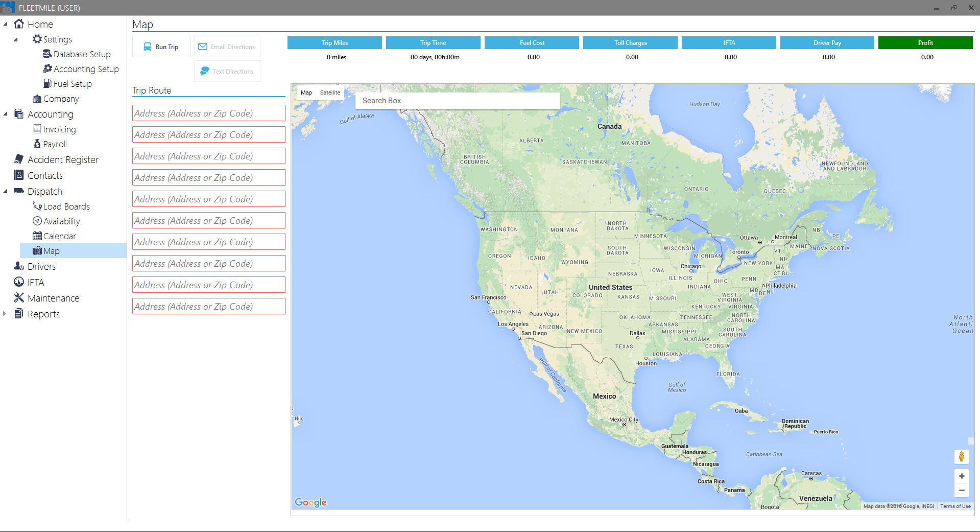Click the map Search Box field
The height and width of the screenshot is (532, 980).
(x=458, y=101)
